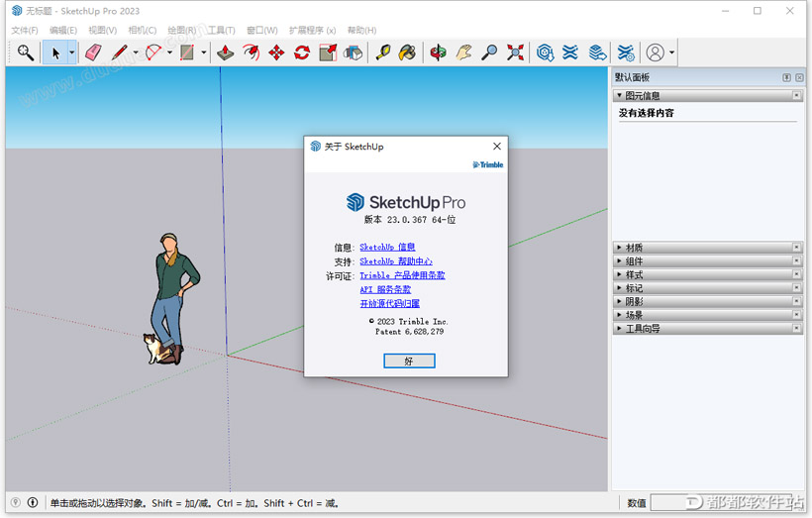Open the 绘图(R) menu

point(182,30)
